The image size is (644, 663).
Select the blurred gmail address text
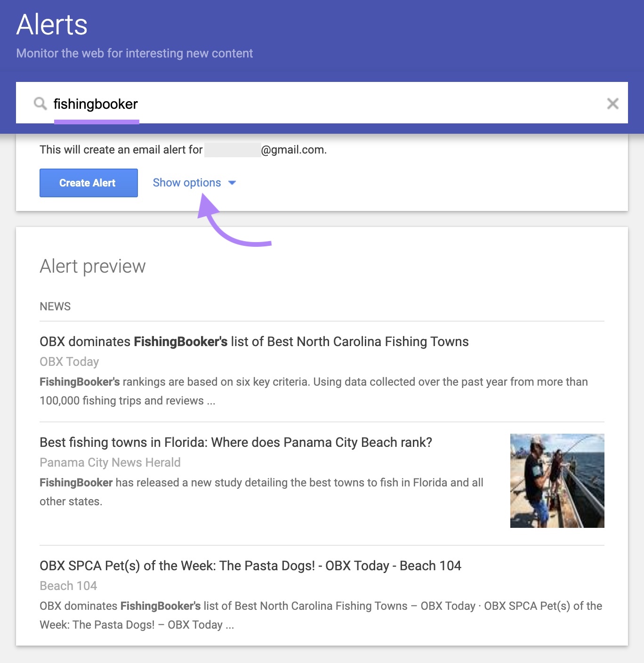233,150
